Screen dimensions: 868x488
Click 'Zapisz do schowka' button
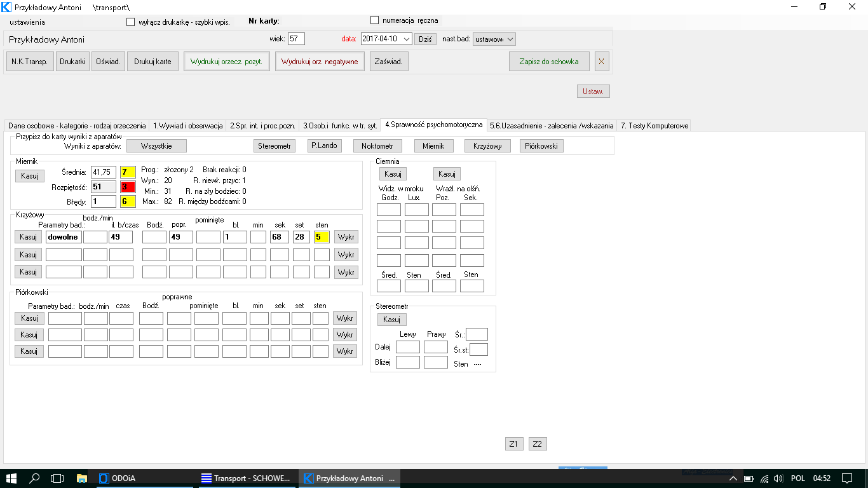(x=549, y=62)
